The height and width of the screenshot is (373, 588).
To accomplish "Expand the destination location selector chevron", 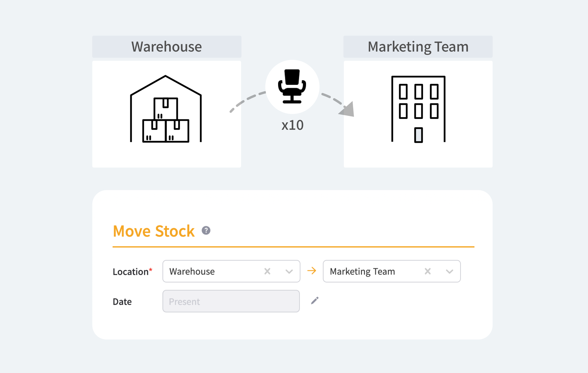I will (x=449, y=271).
